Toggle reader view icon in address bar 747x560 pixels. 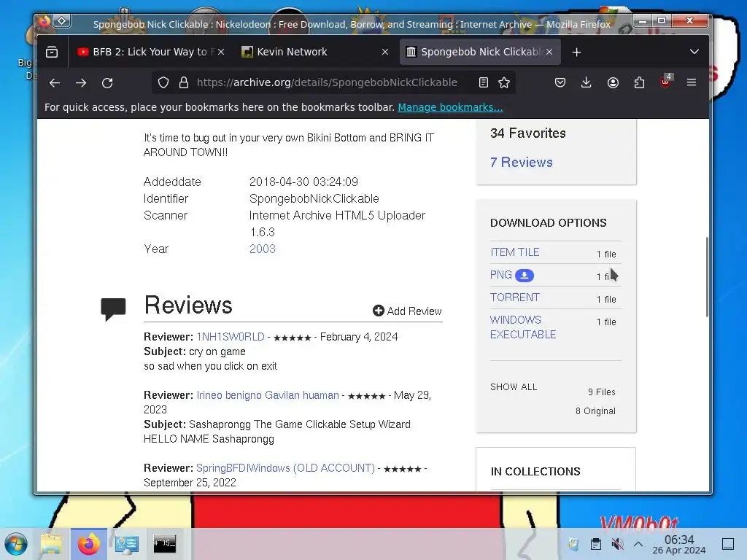point(484,83)
